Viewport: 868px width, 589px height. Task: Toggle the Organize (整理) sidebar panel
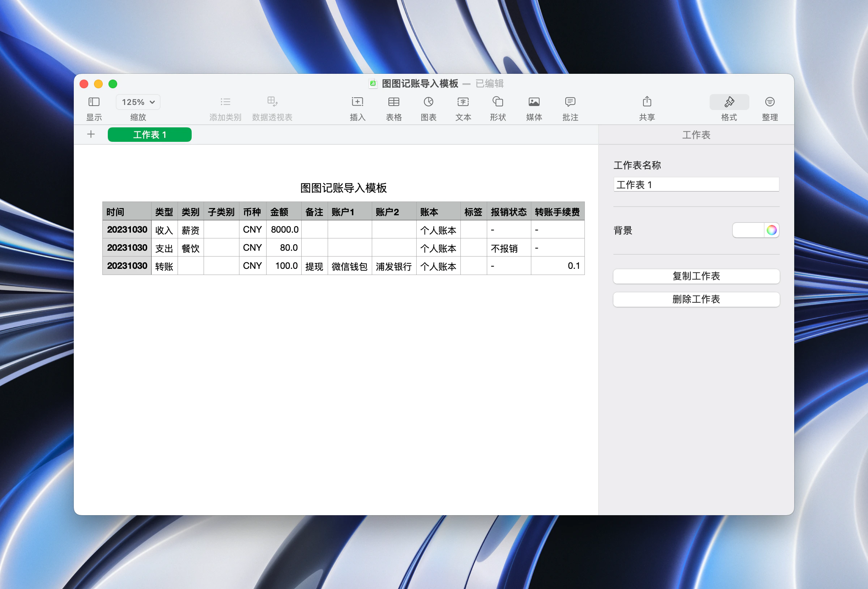click(x=769, y=102)
